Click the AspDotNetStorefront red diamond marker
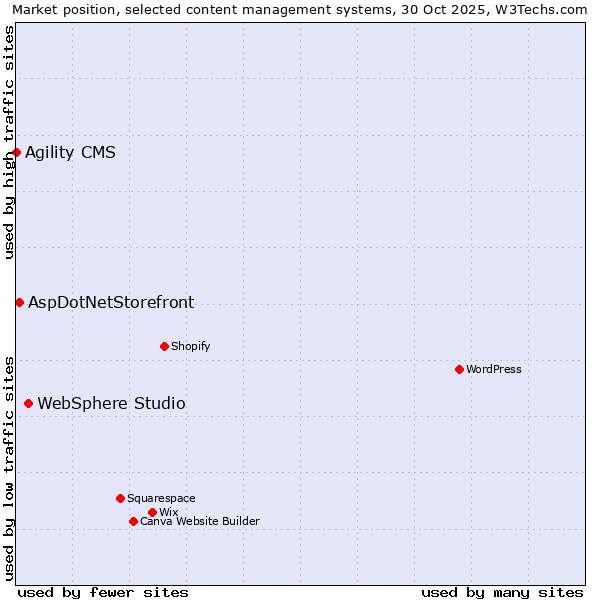Screen dimensions: 600x600 click(19, 302)
